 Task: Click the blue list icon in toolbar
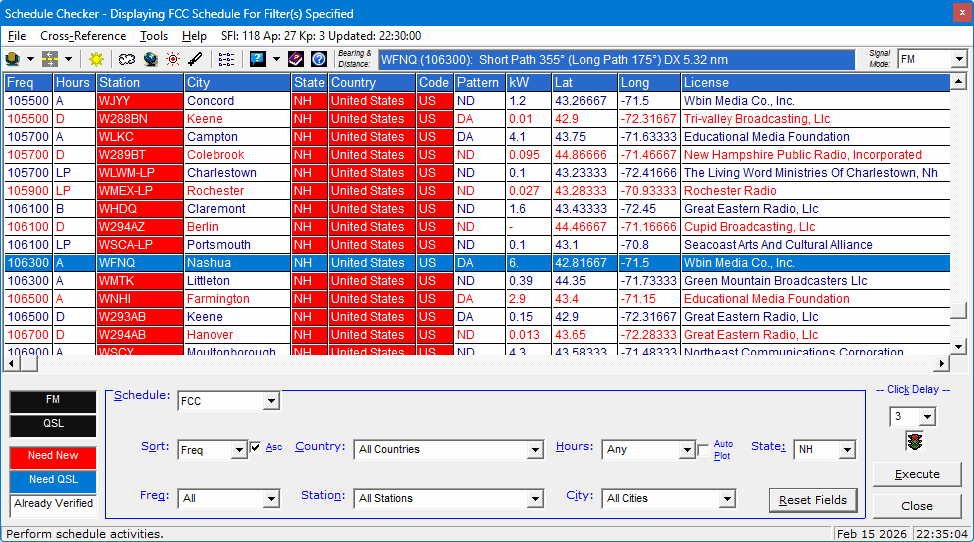click(x=227, y=60)
